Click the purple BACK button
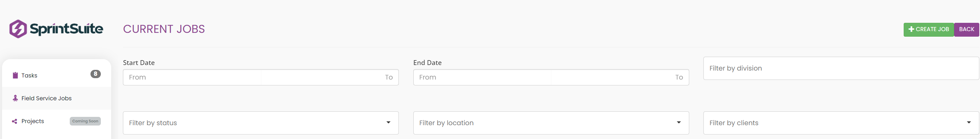This screenshot has width=980, height=139. pyautogui.click(x=966, y=29)
